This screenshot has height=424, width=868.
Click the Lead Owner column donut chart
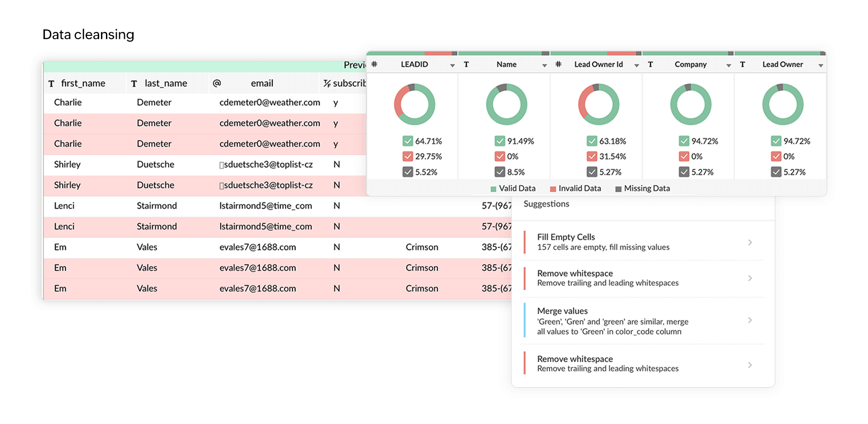pos(782,104)
